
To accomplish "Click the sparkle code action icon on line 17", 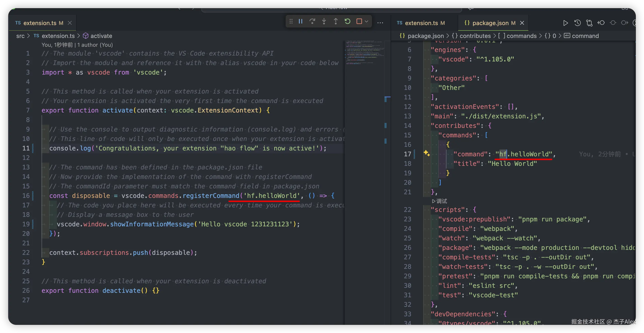I will click(x=427, y=153).
